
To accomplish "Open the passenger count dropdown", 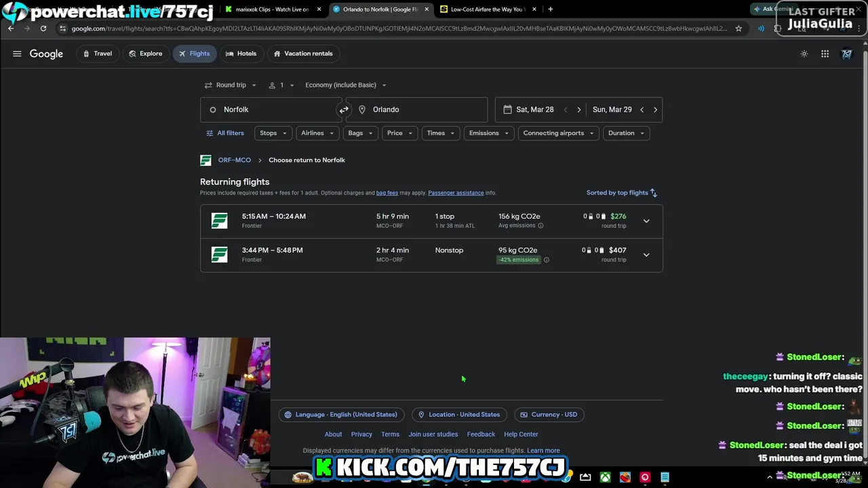I will 281,85.
